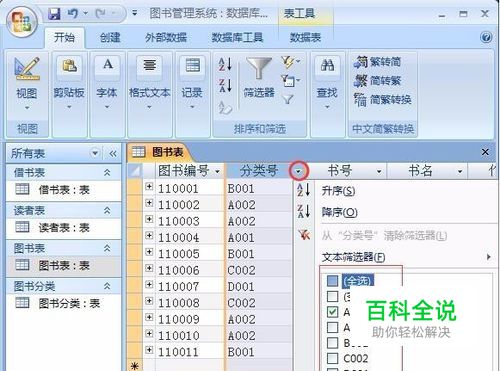The width and height of the screenshot is (500, 371).
Task: Click the Office button orb
Action: [x=22, y=23]
